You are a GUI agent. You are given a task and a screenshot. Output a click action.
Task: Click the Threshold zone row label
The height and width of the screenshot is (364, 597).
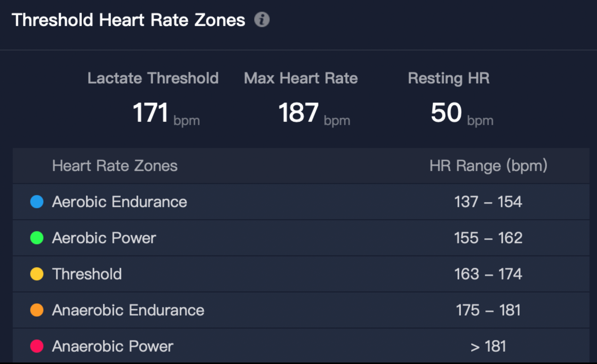(x=87, y=274)
